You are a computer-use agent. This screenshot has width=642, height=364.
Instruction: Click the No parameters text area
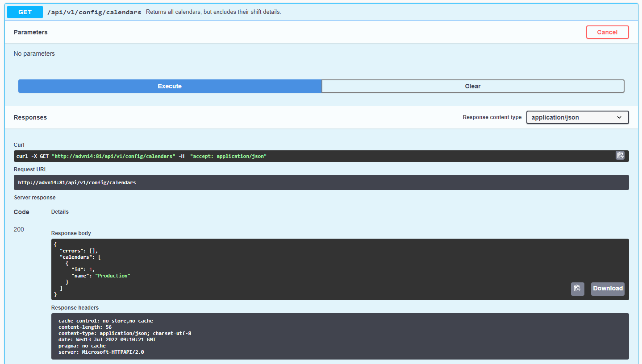tap(34, 53)
